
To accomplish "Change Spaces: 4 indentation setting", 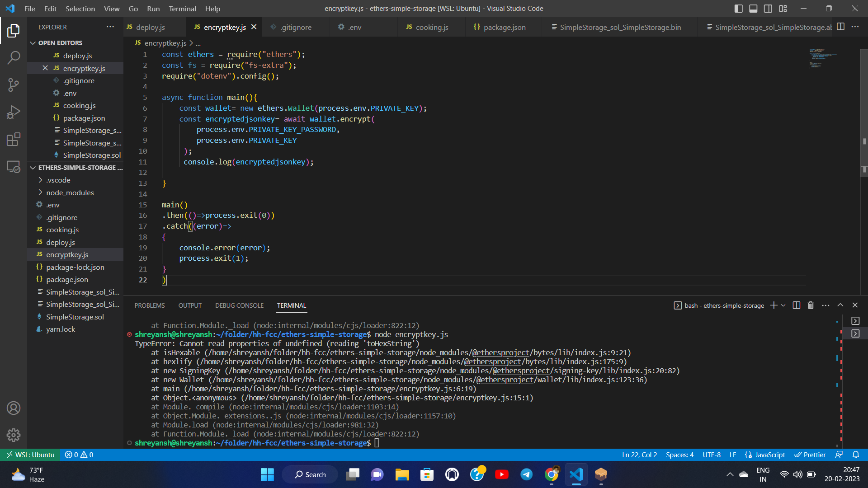I will [679, 455].
